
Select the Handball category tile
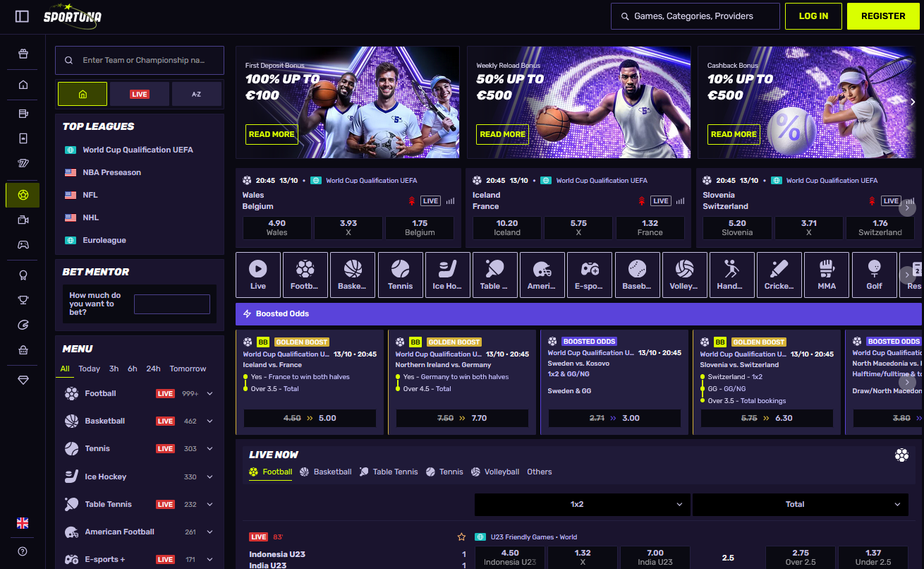pos(731,275)
